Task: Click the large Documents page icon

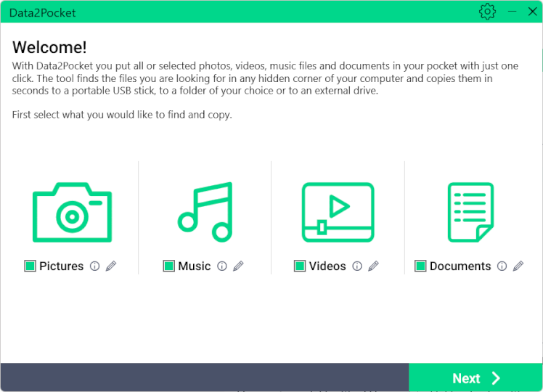Action: point(470,212)
